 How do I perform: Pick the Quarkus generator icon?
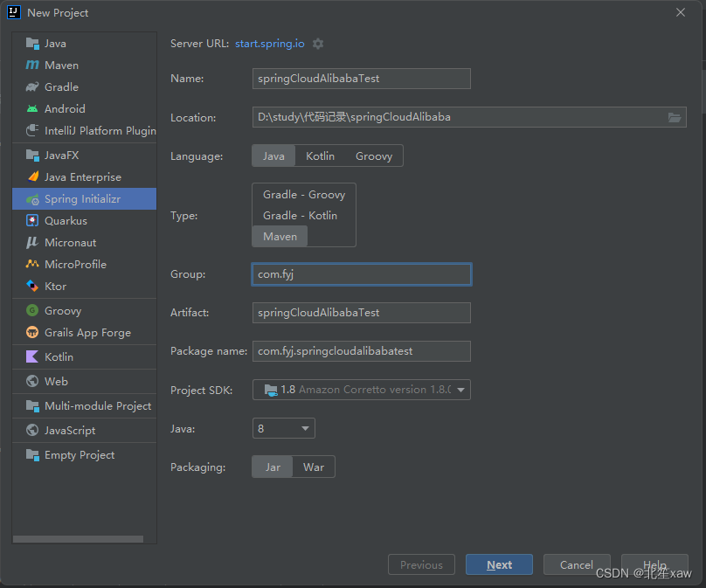(32, 221)
